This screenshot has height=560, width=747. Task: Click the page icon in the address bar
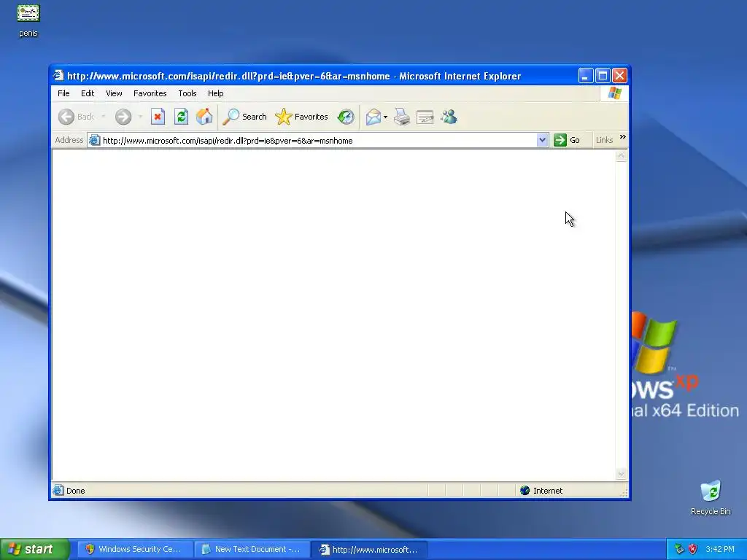(x=94, y=140)
